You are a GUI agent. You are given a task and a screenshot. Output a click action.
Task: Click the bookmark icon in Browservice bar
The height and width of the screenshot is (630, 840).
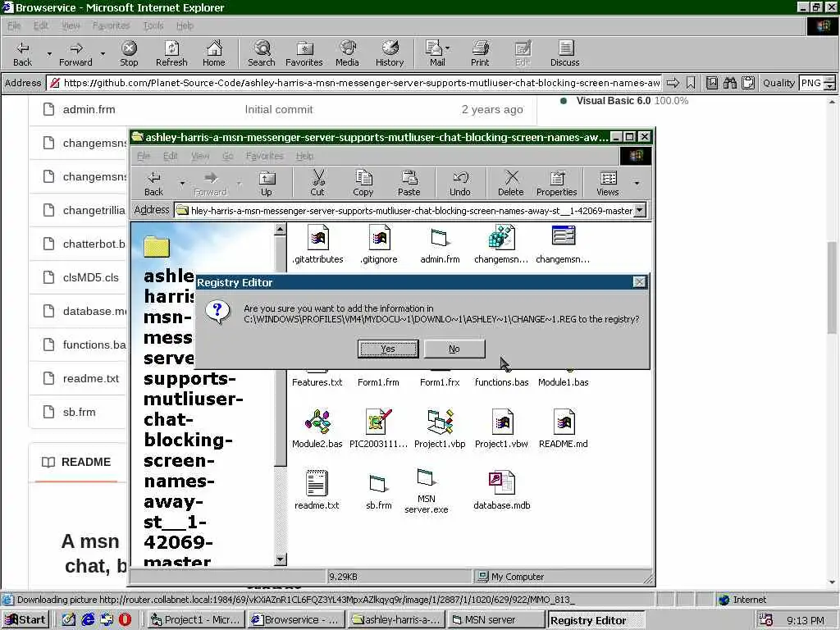coord(691,83)
